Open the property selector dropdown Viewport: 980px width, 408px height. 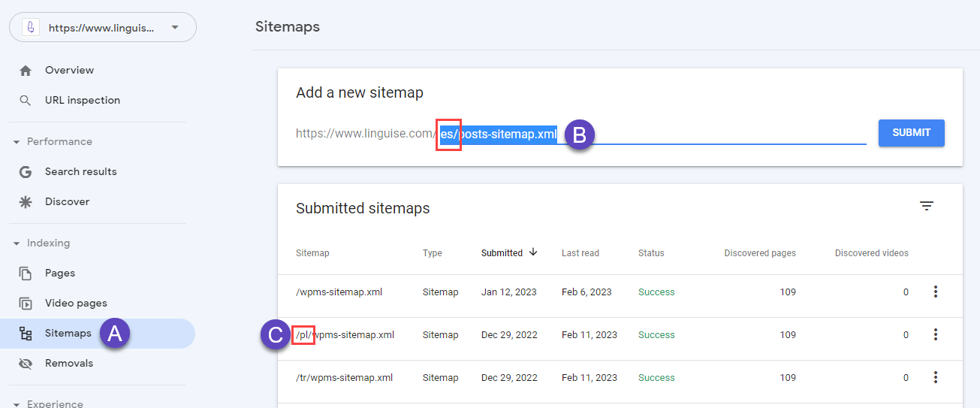[103, 27]
